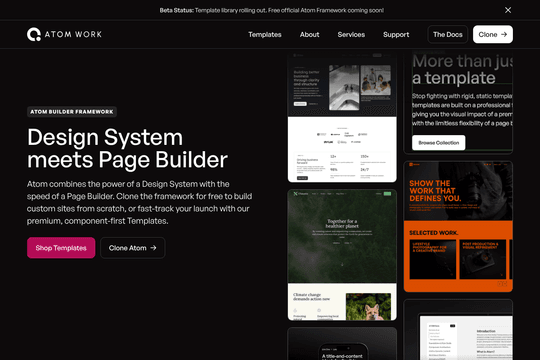This screenshot has height=360, width=540.
Task: Click the Atom Work logo icon
Action: point(34,34)
